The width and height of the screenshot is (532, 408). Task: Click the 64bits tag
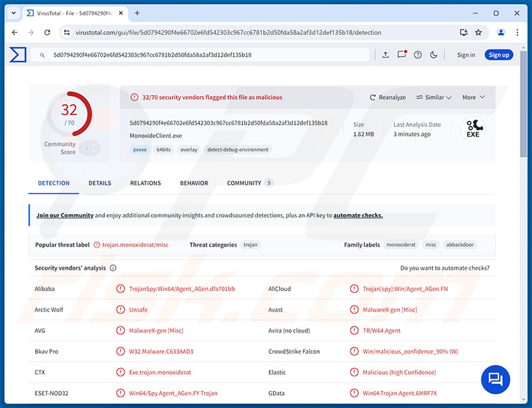click(x=164, y=149)
